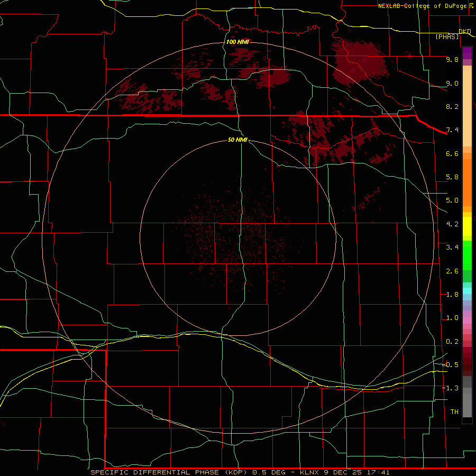The image size is (476, 476).
Task: Click the [PHAS] units label
Action: tap(447, 36)
